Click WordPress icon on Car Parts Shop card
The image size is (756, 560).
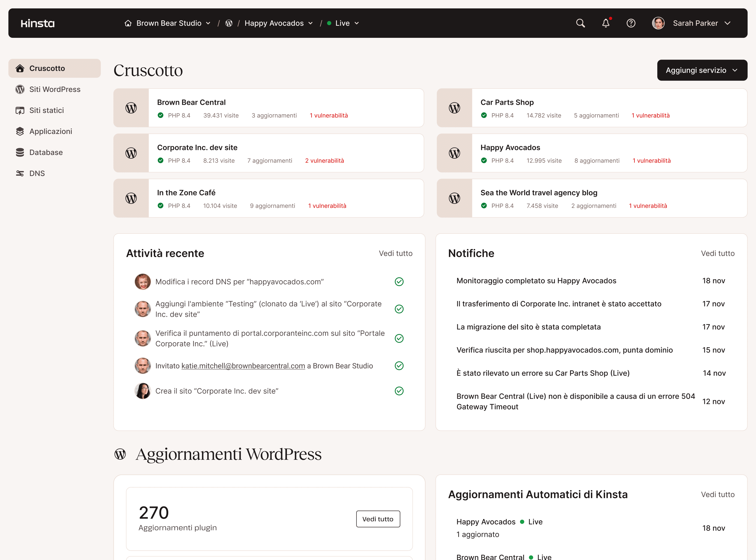point(454,108)
